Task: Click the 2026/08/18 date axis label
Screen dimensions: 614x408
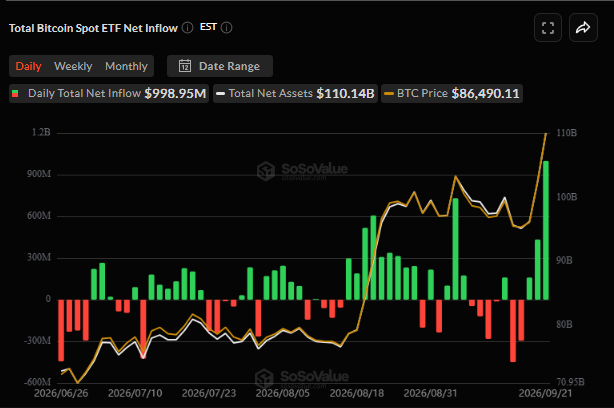Action: (x=357, y=393)
